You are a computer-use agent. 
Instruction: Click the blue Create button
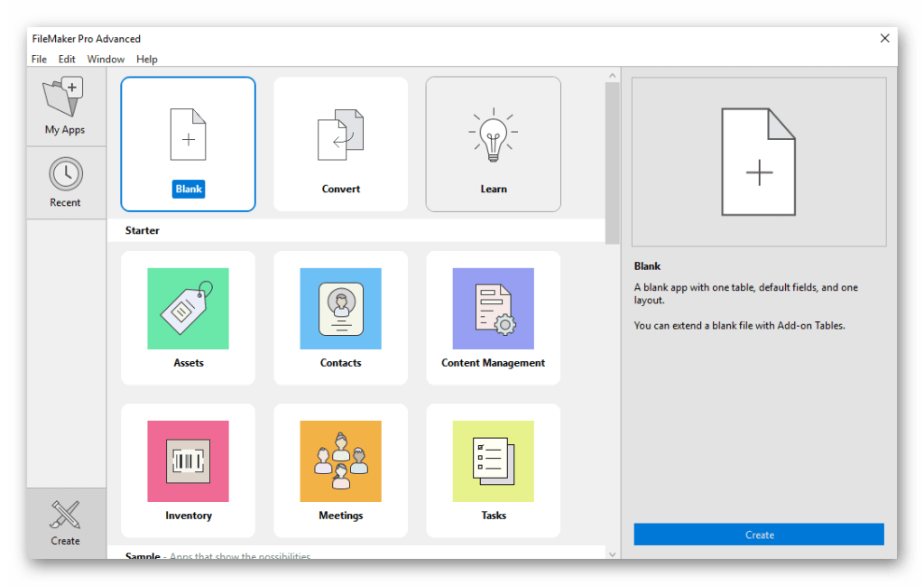pyautogui.click(x=759, y=535)
